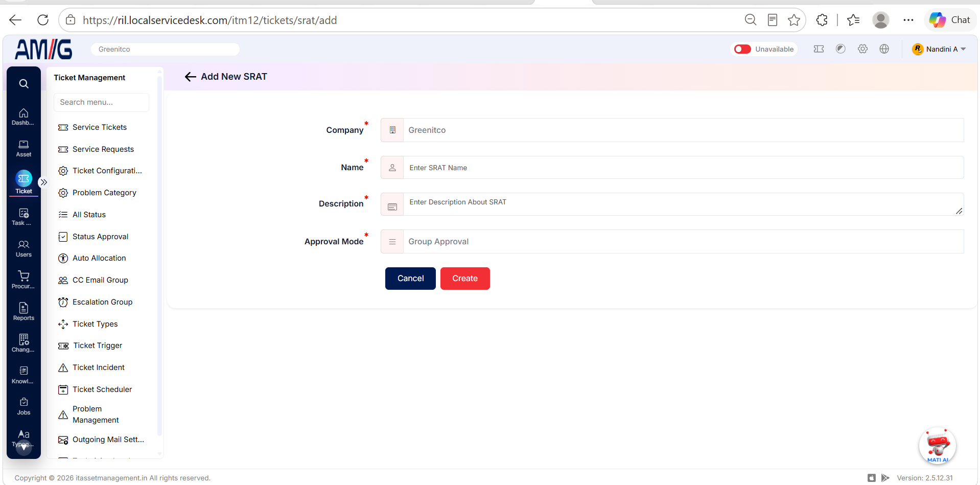The height and width of the screenshot is (485, 980).
Task: Click the Search menu input box
Action: point(101,102)
